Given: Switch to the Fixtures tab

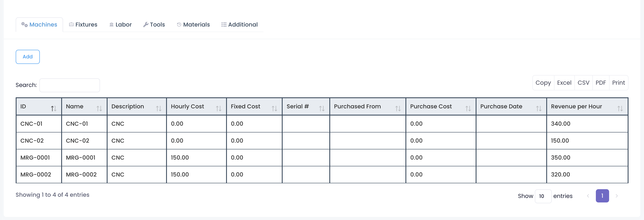Looking at the screenshot, I should point(83,24).
